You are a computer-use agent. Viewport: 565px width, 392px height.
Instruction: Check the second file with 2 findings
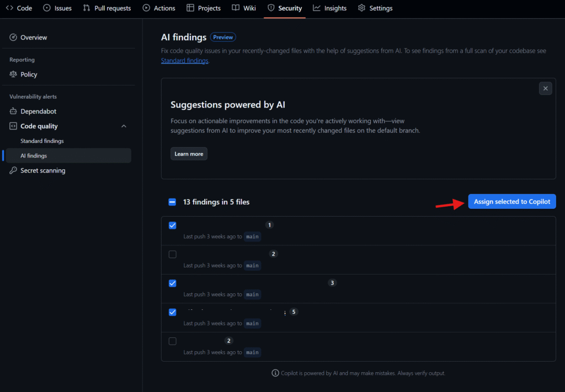173,254
